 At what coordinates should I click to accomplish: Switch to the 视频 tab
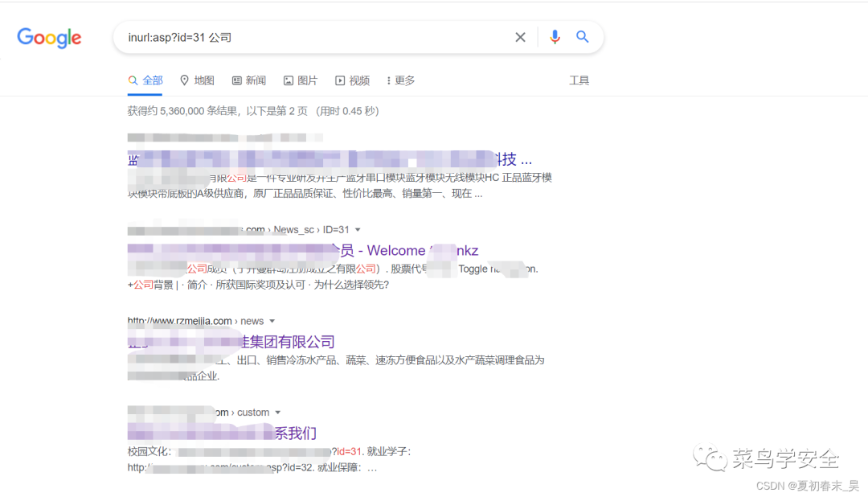coord(353,81)
